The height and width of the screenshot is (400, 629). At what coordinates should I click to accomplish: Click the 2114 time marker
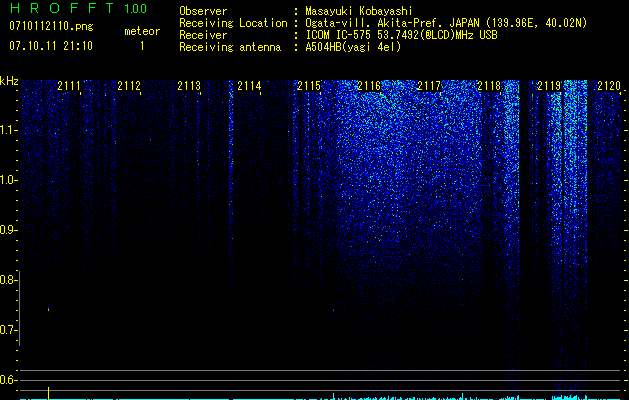(249, 85)
